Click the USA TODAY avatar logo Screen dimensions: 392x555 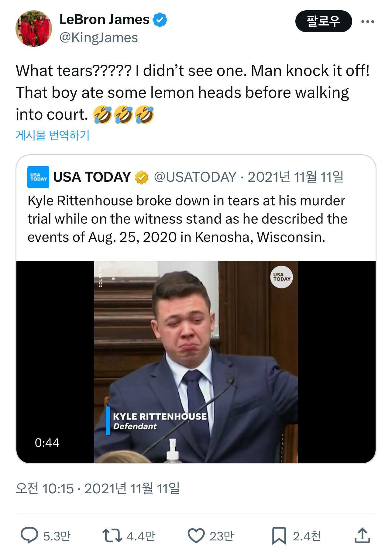[38, 177]
